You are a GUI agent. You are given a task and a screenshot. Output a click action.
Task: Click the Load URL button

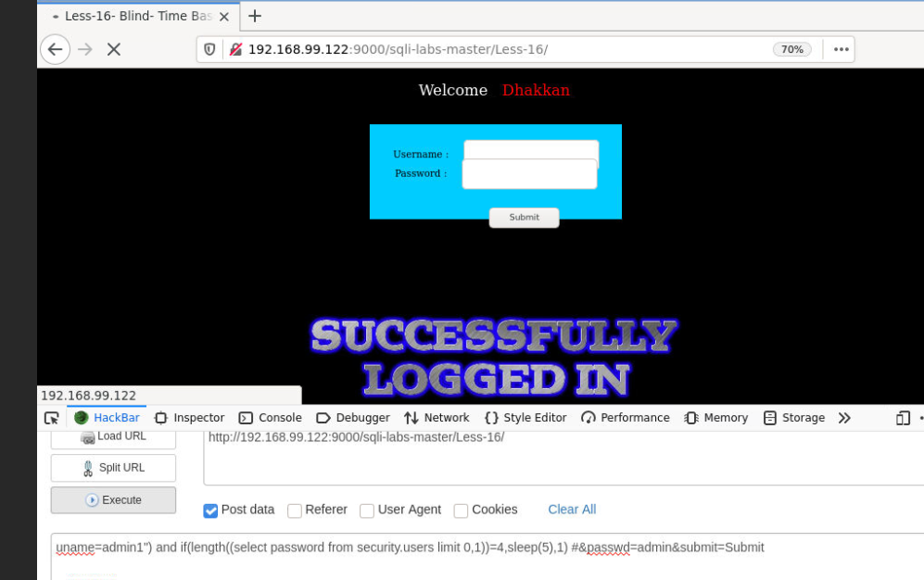click(113, 437)
